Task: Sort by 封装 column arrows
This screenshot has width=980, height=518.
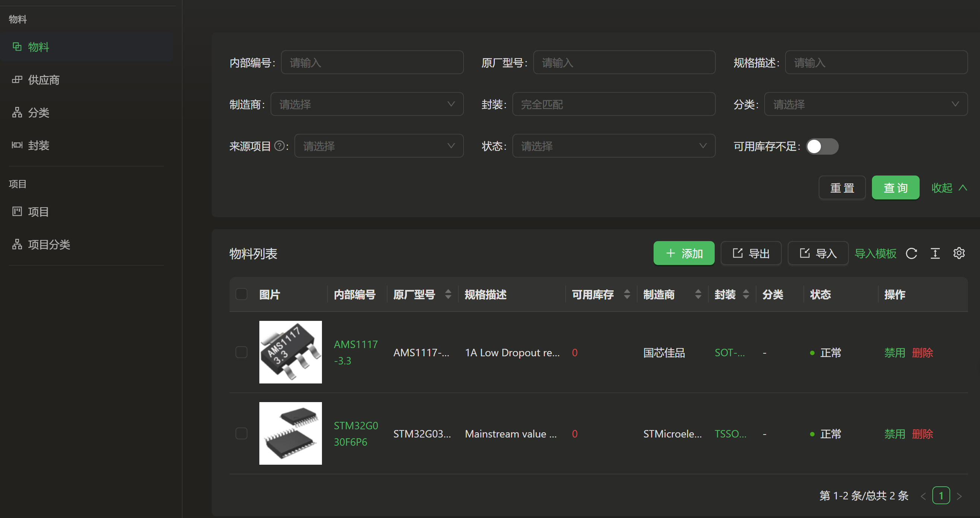Action: [746, 294]
